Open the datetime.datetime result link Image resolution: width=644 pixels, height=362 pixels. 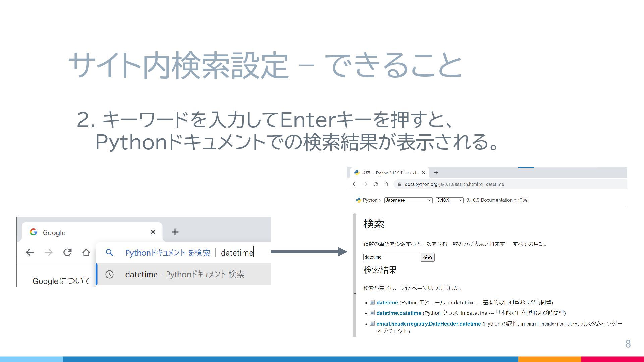pyautogui.click(x=398, y=313)
